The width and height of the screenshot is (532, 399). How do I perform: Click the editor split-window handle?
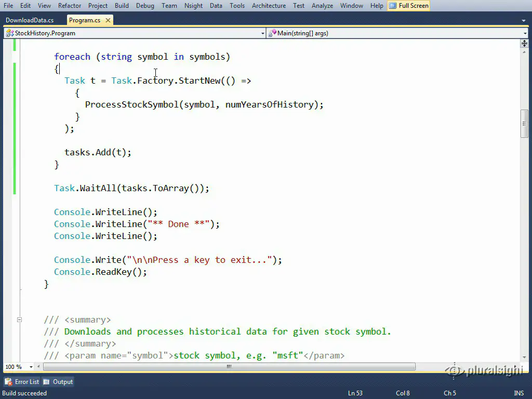click(524, 43)
